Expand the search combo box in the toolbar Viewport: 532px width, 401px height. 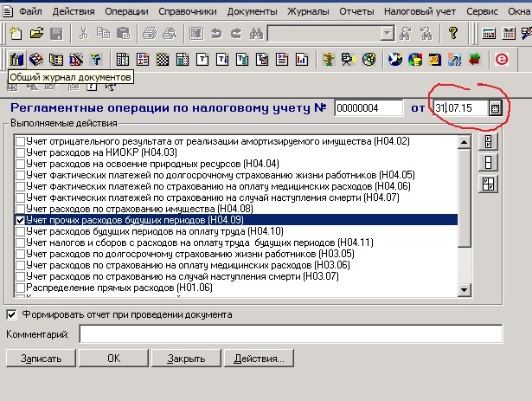tap(387, 34)
